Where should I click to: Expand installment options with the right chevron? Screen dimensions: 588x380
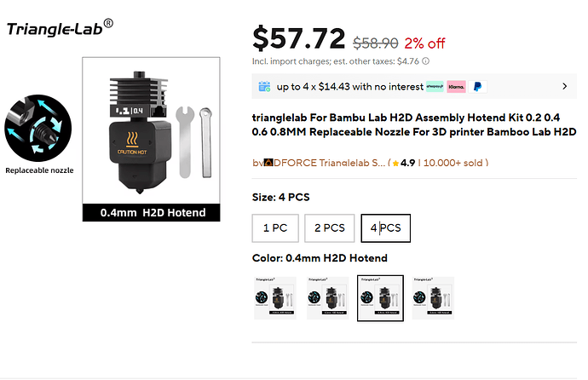[x=565, y=87]
